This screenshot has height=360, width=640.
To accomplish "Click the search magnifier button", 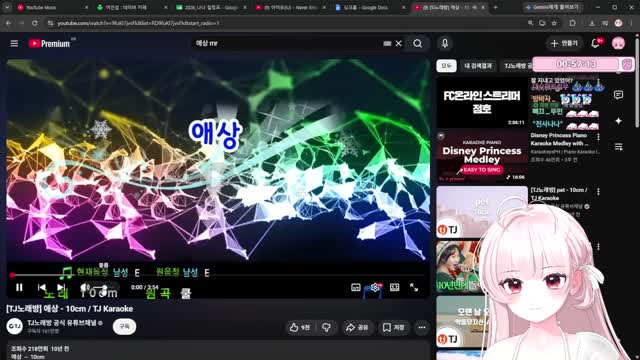I will 418,43.
